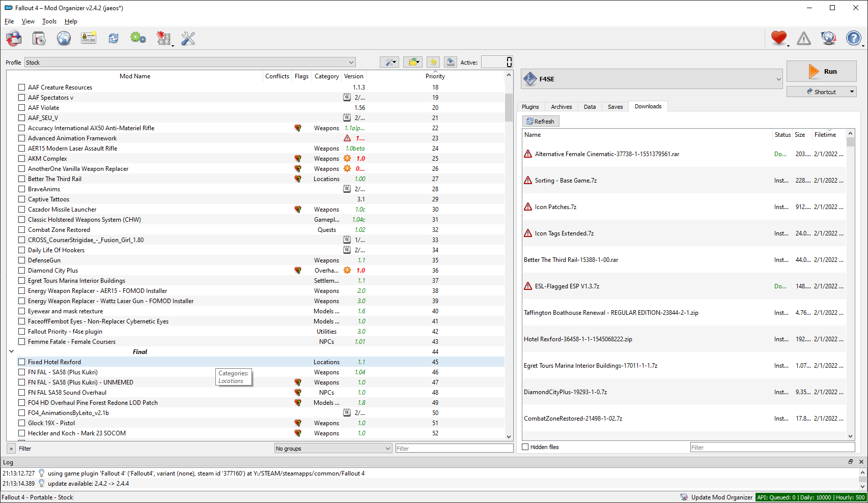
Task: Toggle DefenseGun mod checkbox
Action: [x=21, y=260]
